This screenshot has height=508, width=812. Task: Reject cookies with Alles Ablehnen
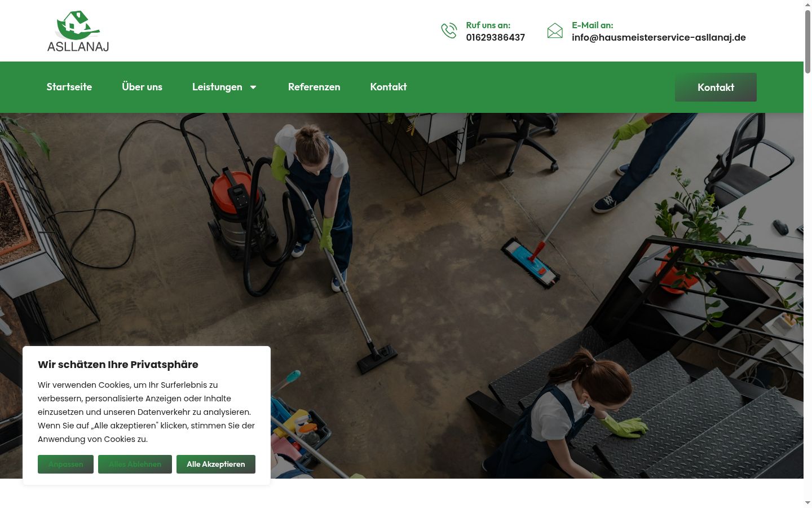coord(135,464)
